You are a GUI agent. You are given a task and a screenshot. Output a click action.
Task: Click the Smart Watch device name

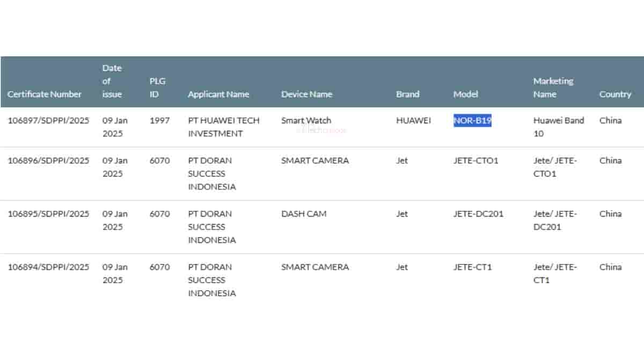pos(306,121)
